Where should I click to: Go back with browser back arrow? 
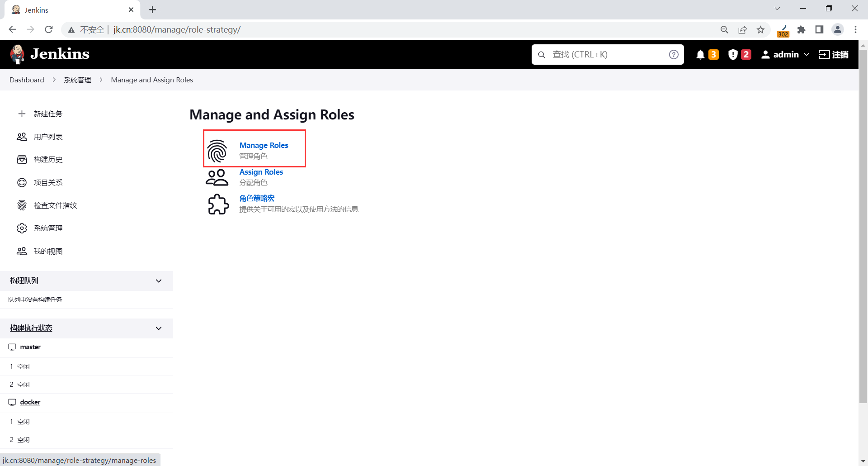click(x=12, y=29)
